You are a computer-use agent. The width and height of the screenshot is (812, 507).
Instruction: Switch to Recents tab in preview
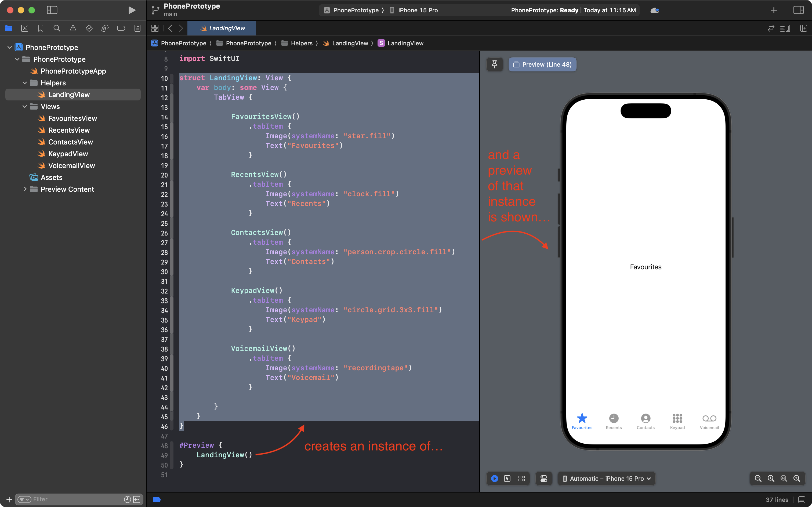614,421
